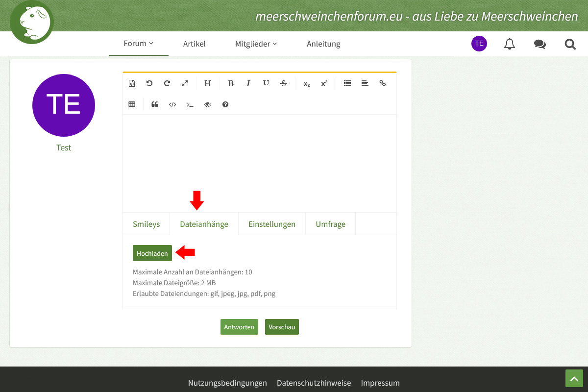Image resolution: width=588 pixels, height=392 pixels.
Task: Toggle editor source code view
Action: [x=132, y=83]
